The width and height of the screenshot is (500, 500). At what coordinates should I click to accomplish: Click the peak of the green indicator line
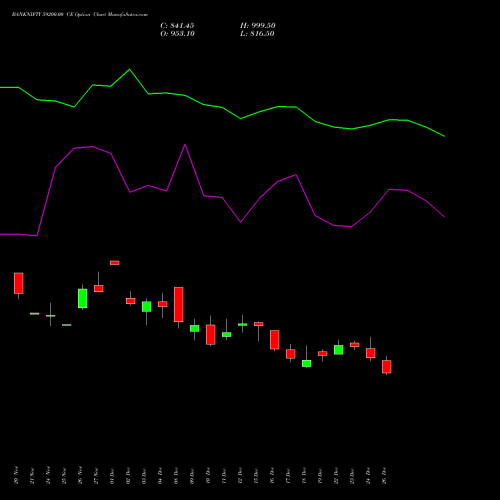[x=130, y=70]
